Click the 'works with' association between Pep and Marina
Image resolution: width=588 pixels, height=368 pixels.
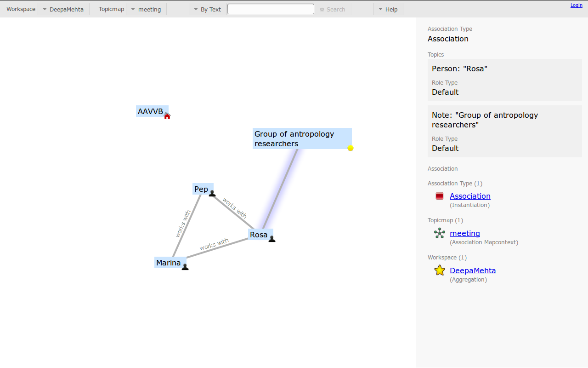(187, 225)
